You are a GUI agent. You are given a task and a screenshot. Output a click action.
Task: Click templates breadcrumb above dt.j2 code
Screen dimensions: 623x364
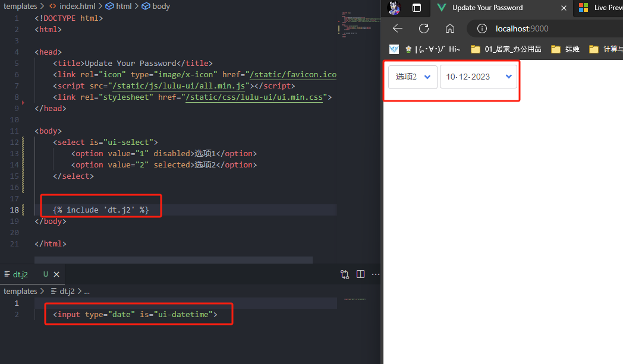coord(20,292)
